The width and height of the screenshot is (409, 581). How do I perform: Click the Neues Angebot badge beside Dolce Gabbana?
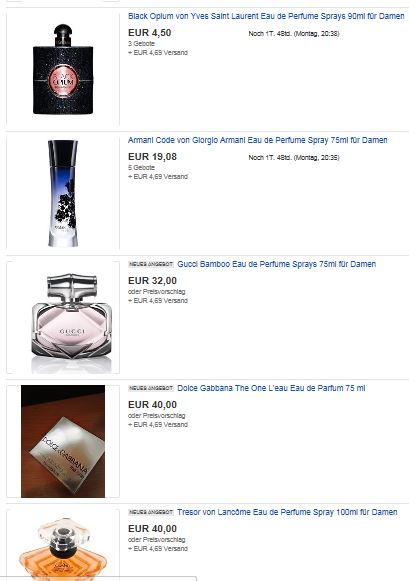tap(151, 388)
